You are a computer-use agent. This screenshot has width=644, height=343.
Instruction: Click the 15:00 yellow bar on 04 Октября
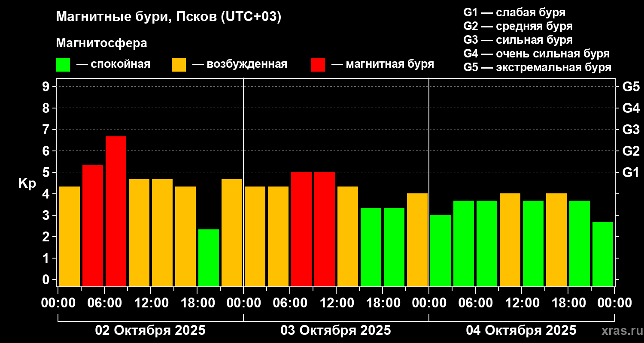click(x=556, y=240)
